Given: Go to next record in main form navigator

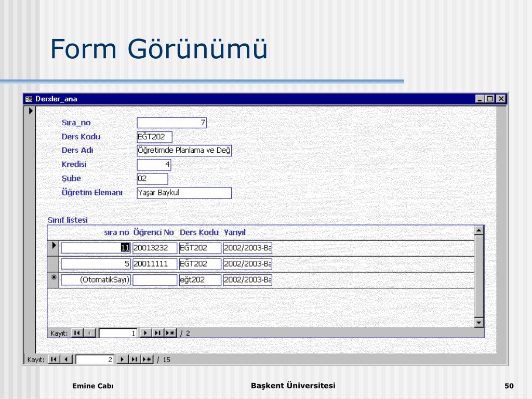Looking at the screenshot, I should 122,360.
